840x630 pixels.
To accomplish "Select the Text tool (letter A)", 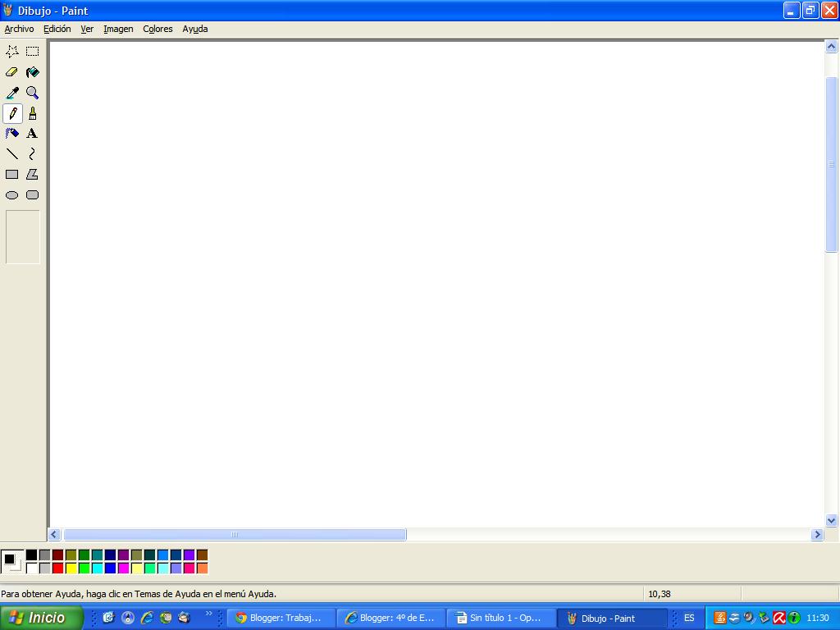I will coord(32,134).
